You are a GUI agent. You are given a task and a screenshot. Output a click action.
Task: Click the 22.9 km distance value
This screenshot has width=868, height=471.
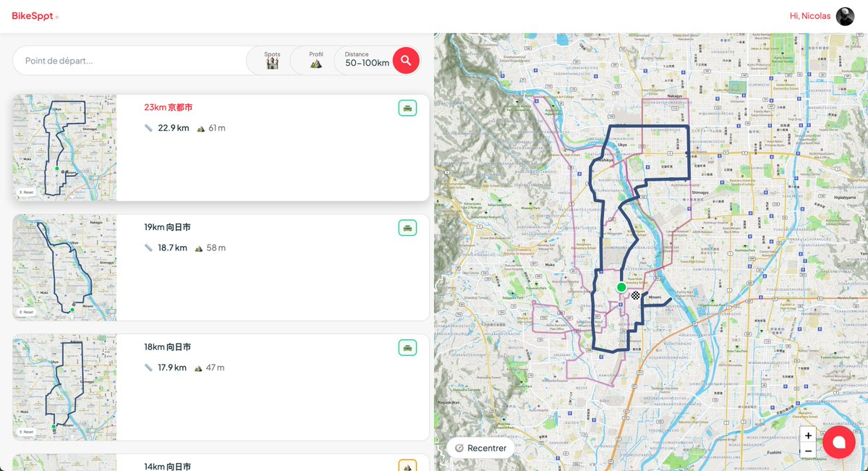pos(174,128)
